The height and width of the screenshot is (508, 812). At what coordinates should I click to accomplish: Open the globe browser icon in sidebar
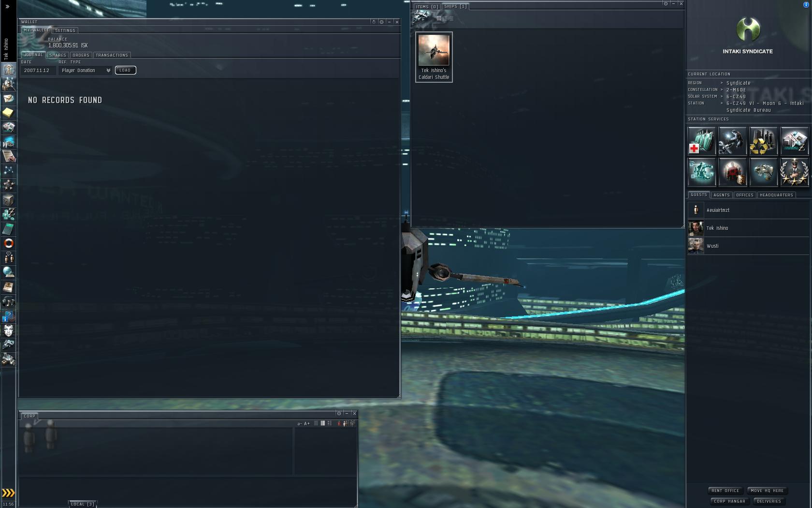9,272
